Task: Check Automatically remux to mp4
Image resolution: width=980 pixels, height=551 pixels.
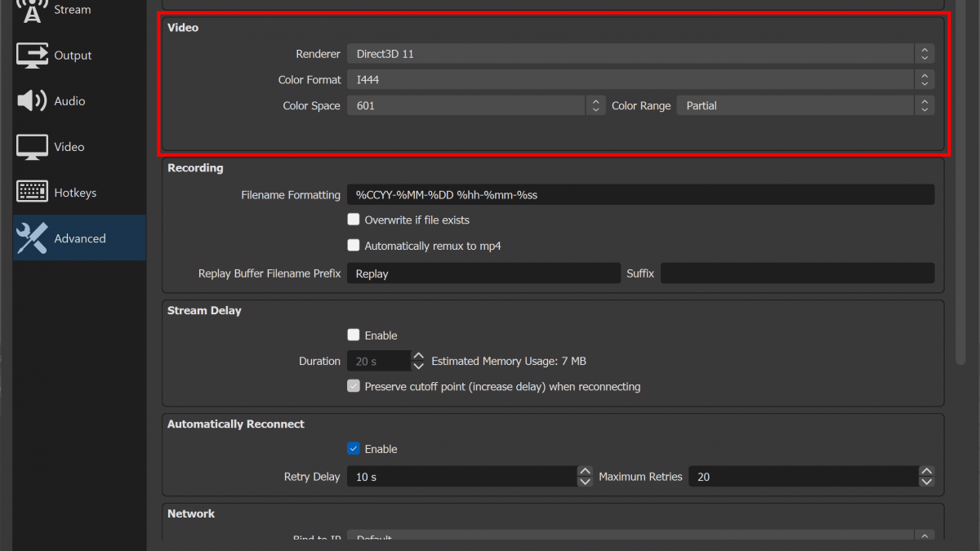Action: click(354, 245)
